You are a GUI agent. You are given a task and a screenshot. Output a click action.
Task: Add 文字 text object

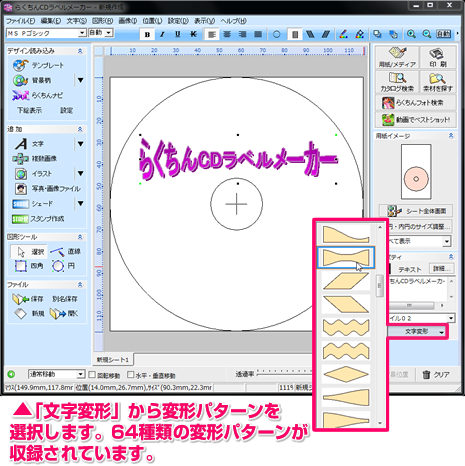pos(29,144)
